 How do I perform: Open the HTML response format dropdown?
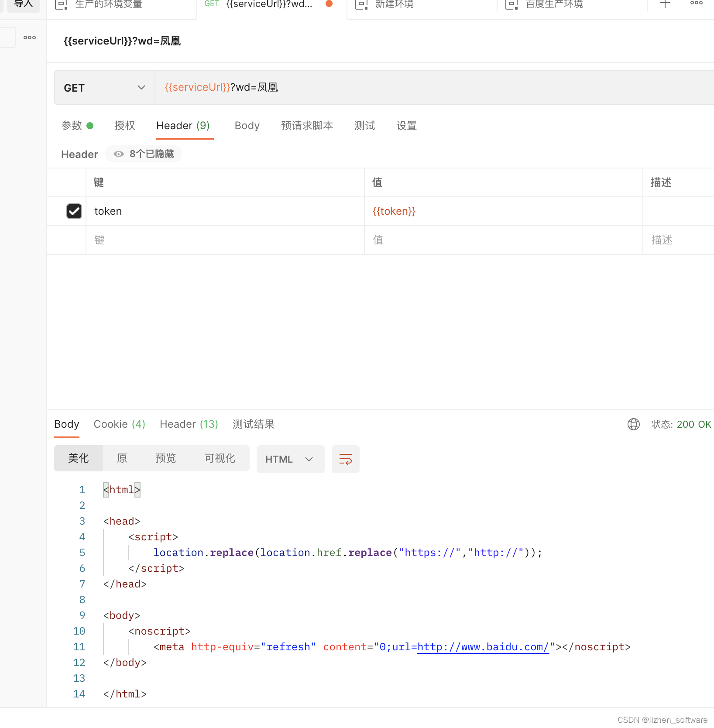point(290,459)
